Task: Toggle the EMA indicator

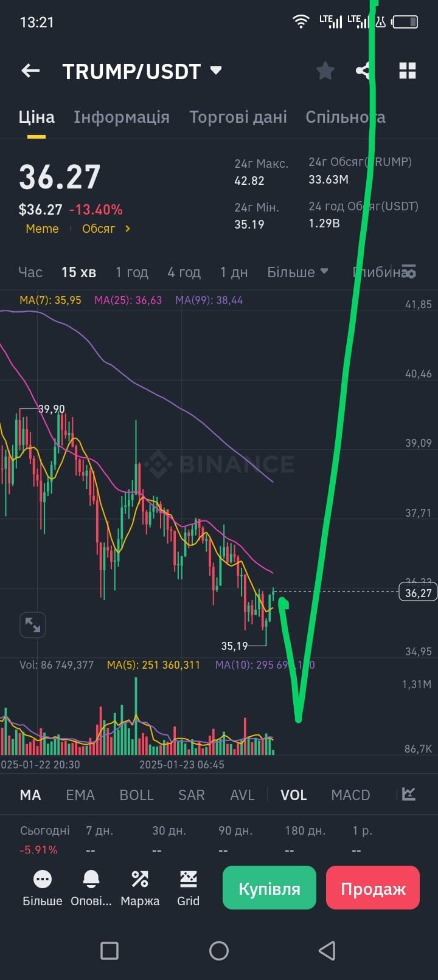Action: pyautogui.click(x=80, y=795)
